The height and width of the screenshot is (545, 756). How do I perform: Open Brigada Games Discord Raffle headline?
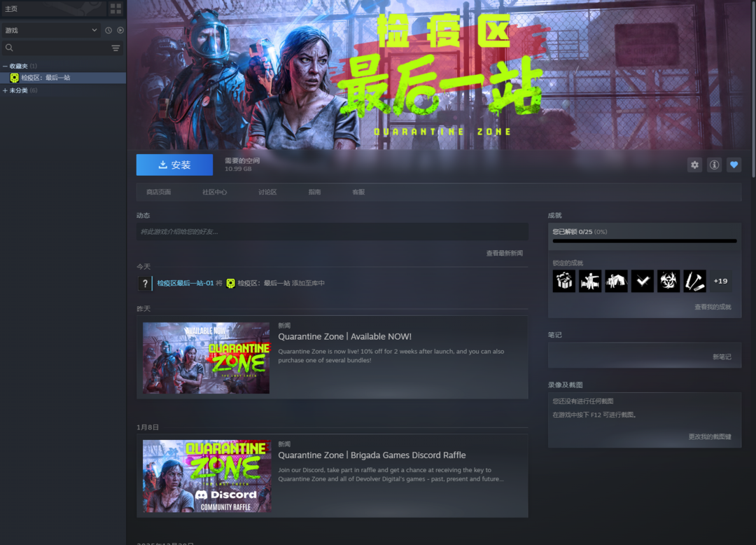[372, 455]
